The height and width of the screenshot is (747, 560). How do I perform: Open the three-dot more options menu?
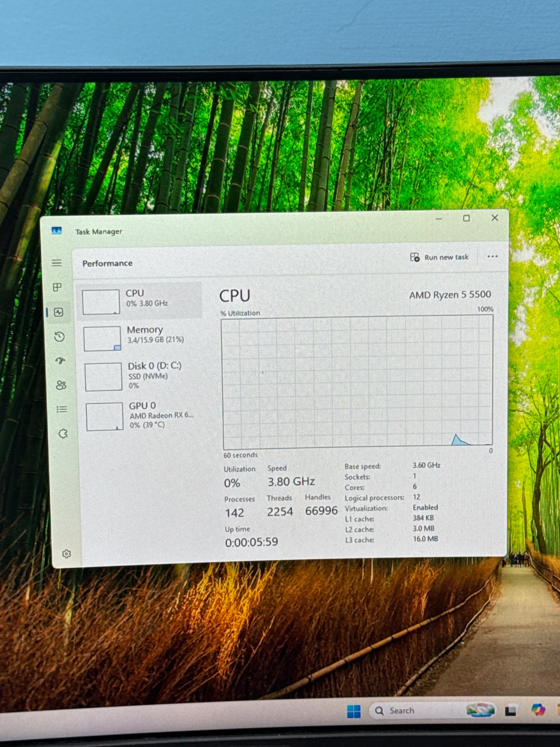click(492, 256)
